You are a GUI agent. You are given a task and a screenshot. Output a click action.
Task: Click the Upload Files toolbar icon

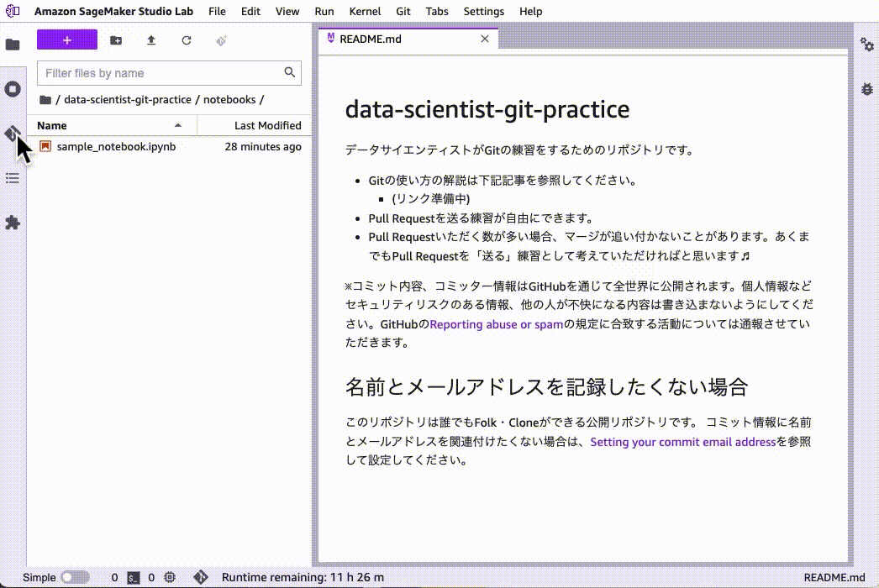point(151,40)
